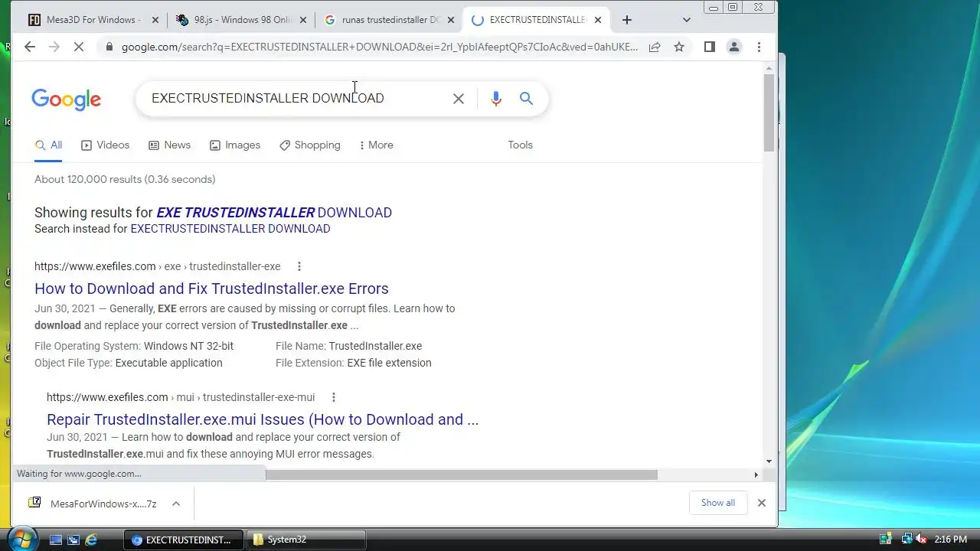This screenshot has height=551, width=980.
Task: Open options for the trustedinstaller-exe-mui result
Action: [x=334, y=397]
